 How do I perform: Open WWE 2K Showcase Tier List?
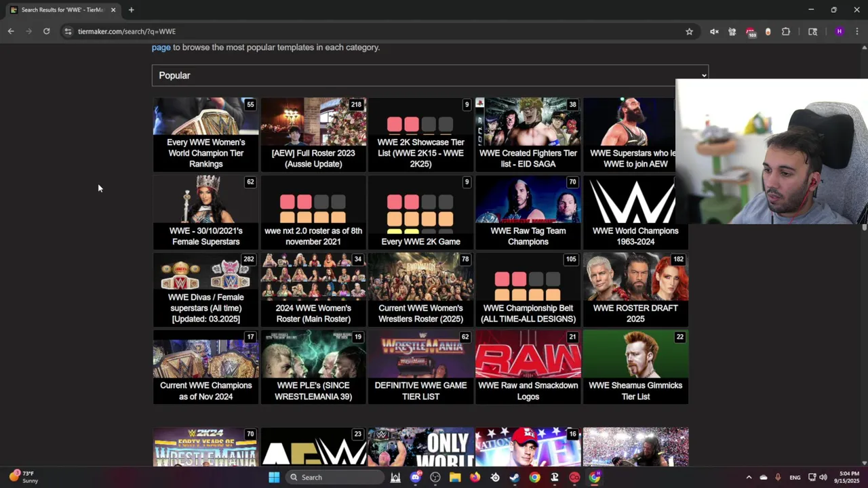420,134
